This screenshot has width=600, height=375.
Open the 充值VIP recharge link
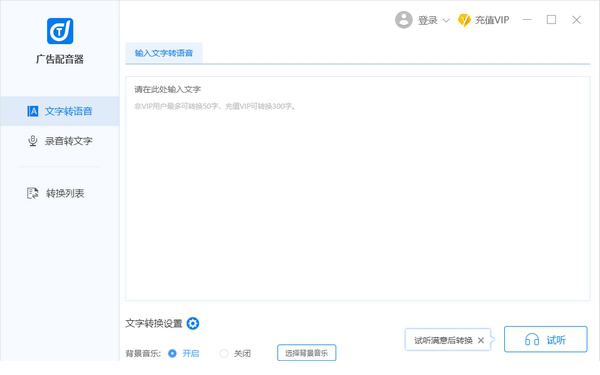coord(492,20)
